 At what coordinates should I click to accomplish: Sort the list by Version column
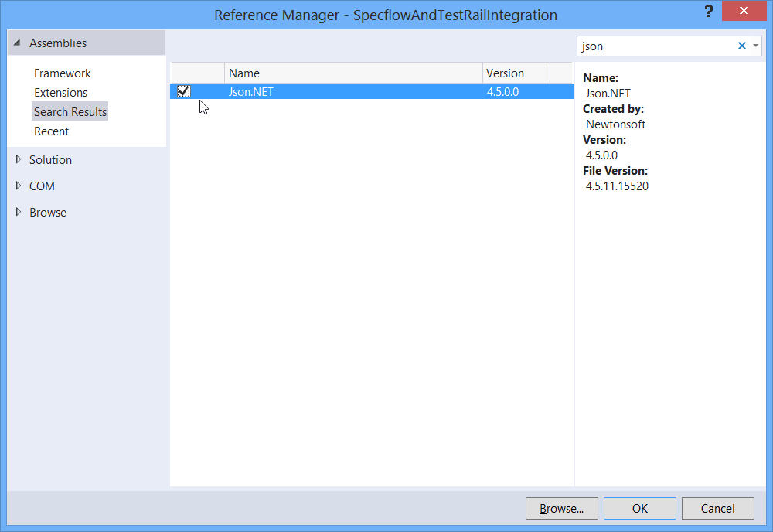(x=516, y=73)
